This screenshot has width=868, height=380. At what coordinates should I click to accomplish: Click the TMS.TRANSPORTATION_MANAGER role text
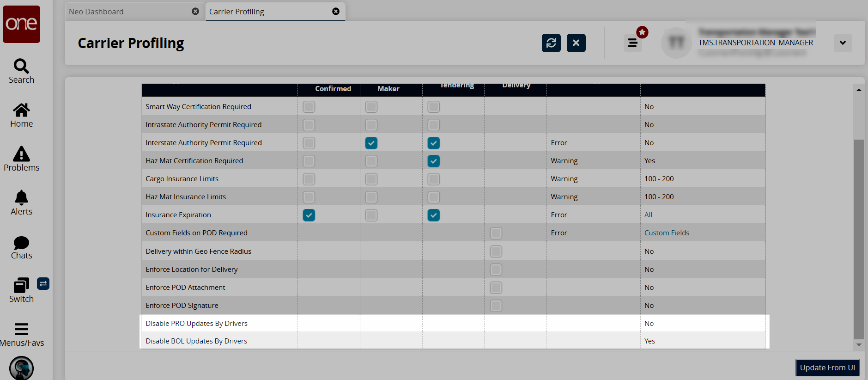coord(756,43)
